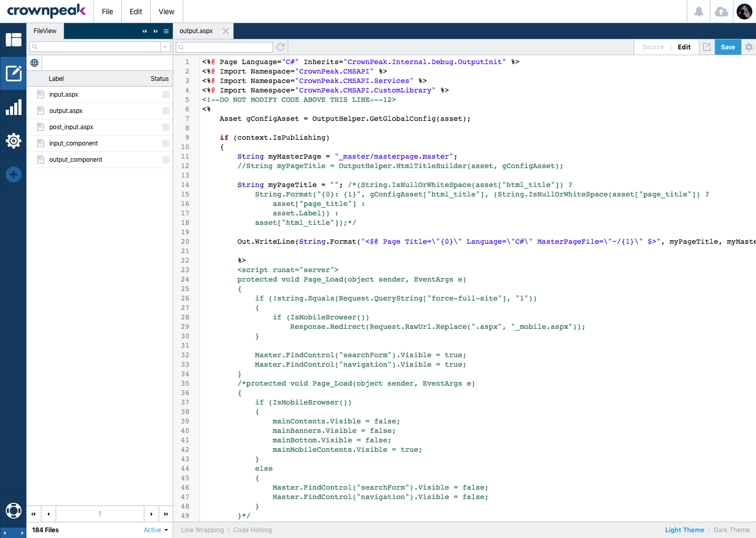Toggle status box for output.aspx
This screenshot has height=538, width=756.
166,111
